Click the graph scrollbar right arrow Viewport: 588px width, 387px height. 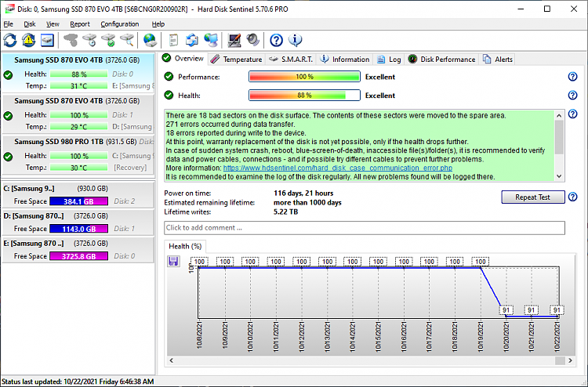pyautogui.click(x=570, y=360)
